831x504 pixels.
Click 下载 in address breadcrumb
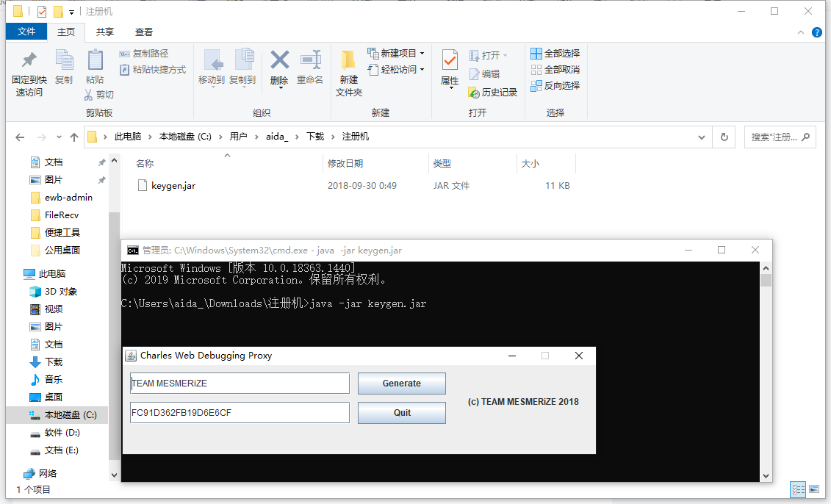pos(315,137)
